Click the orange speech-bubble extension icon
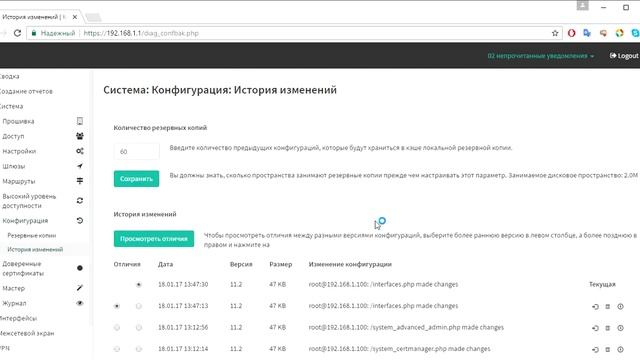The width and height of the screenshot is (640, 360). pos(603,33)
